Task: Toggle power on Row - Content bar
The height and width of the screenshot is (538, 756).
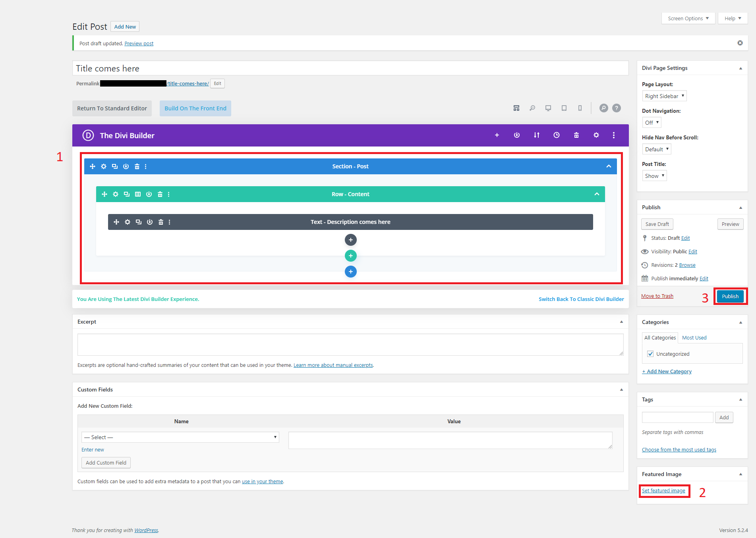Action: [x=149, y=194]
